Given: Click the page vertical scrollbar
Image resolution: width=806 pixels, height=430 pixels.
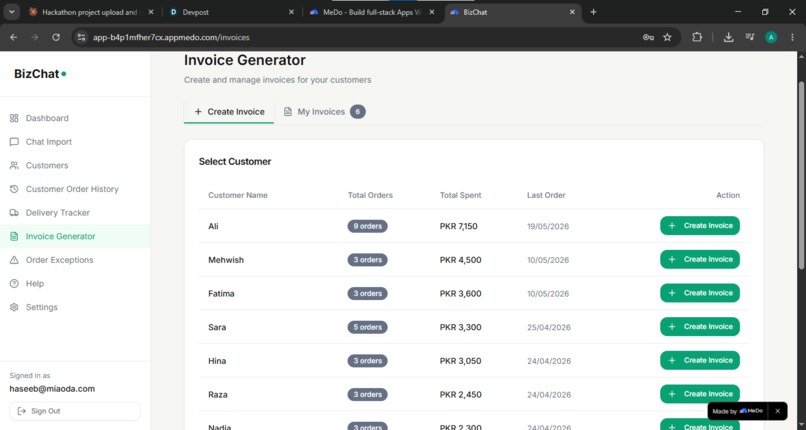Looking at the screenshot, I should coord(801,175).
